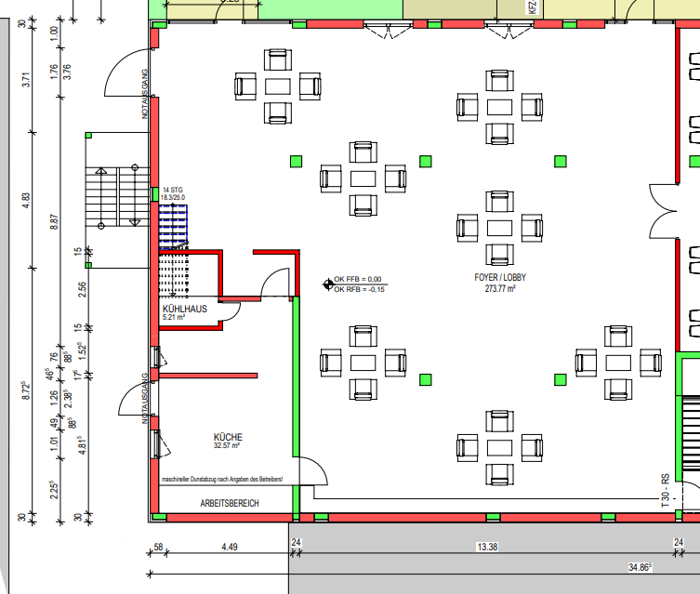Select the 2.56 dimension value
Viewport: 700px width, 594px height.
(x=81, y=290)
